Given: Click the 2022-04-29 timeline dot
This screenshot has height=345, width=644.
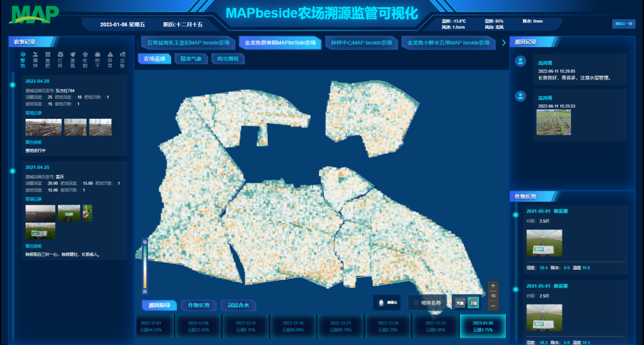Looking at the screenshot, I should (x=13, y=85).
